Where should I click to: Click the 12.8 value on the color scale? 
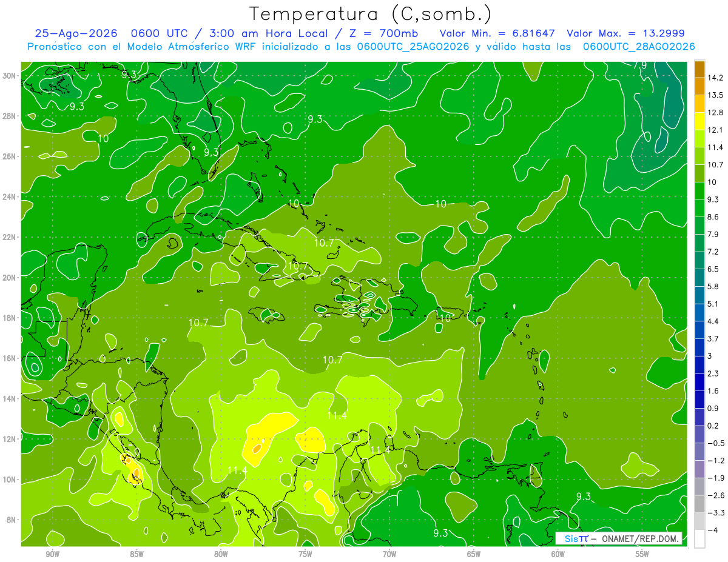point(715,113)
